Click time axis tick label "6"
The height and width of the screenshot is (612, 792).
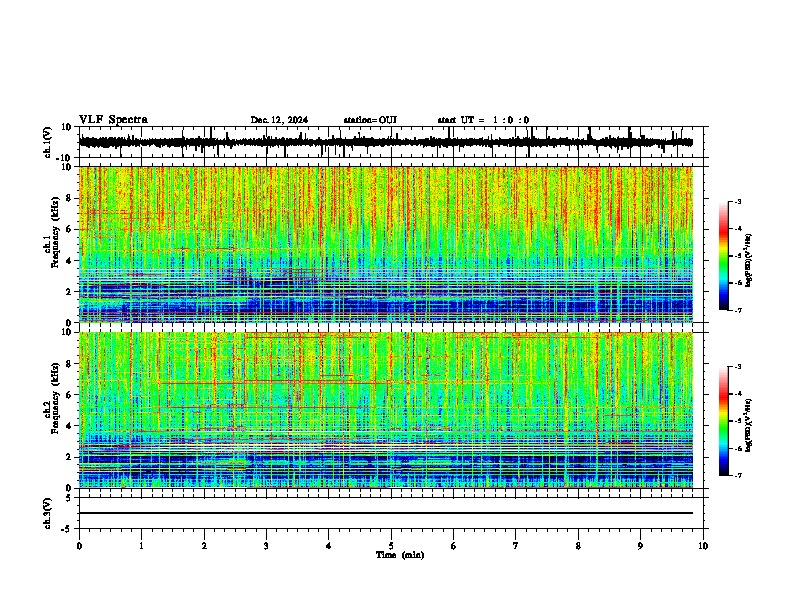click(x=454, y=546)
